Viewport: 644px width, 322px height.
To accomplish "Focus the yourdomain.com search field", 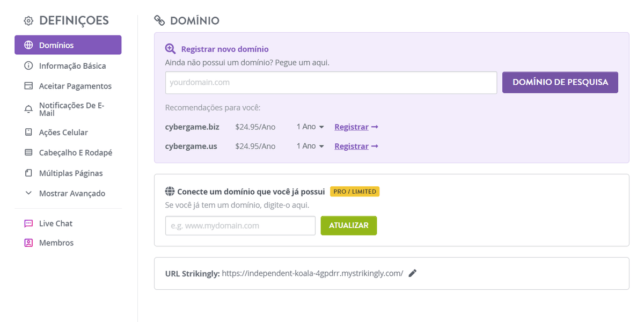I will coord(331,83).
